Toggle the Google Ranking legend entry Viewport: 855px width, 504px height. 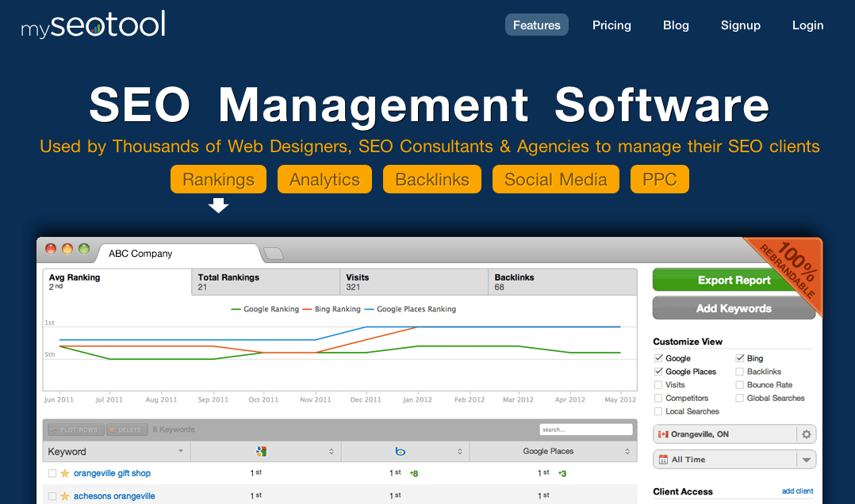(265, 309)
